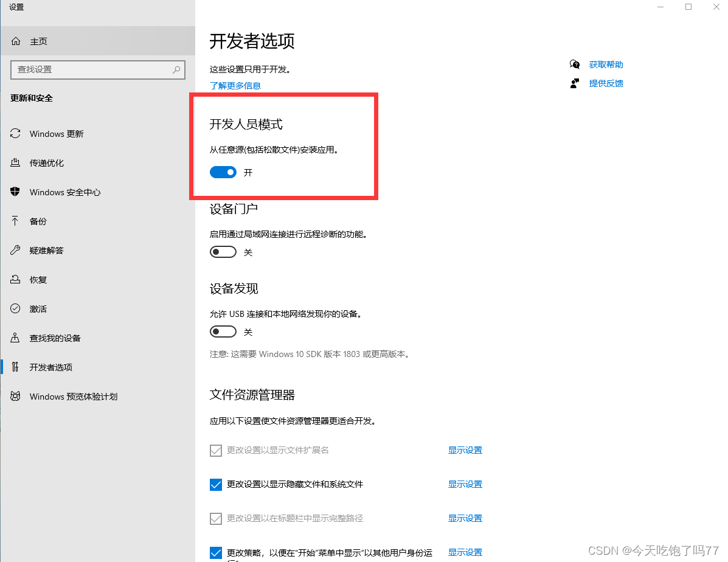Select the 开发者选项 sidebar entry
The image size is (728, 562).
click(x=54, y=367)
